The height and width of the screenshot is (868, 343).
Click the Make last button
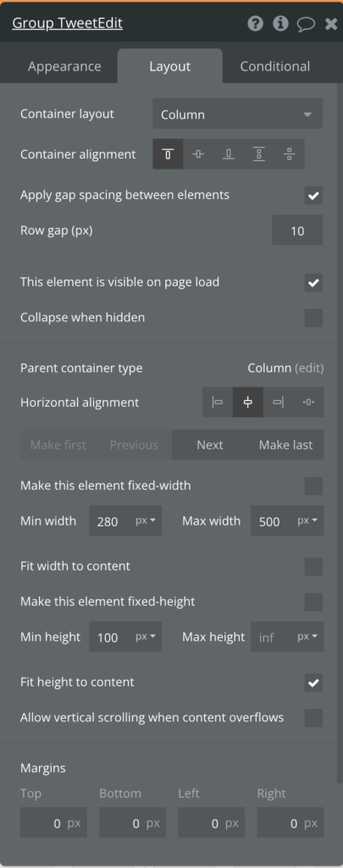pyautogui.click(x=285, y=445)
